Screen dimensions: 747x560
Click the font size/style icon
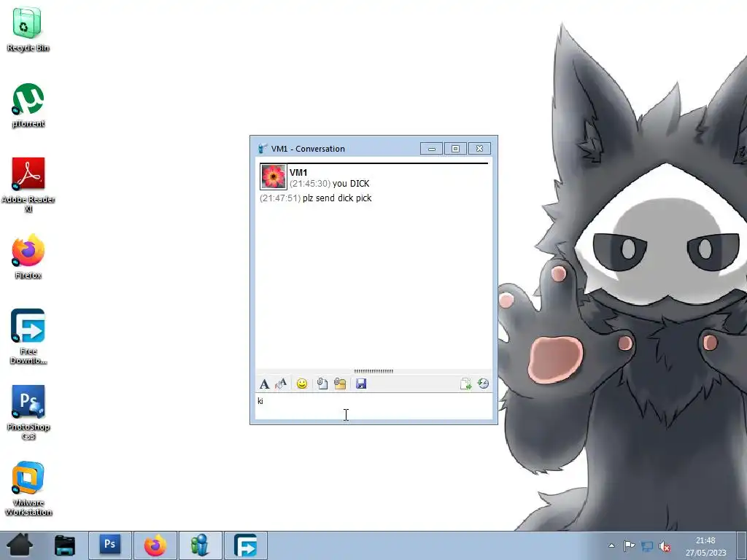point(281,384)
